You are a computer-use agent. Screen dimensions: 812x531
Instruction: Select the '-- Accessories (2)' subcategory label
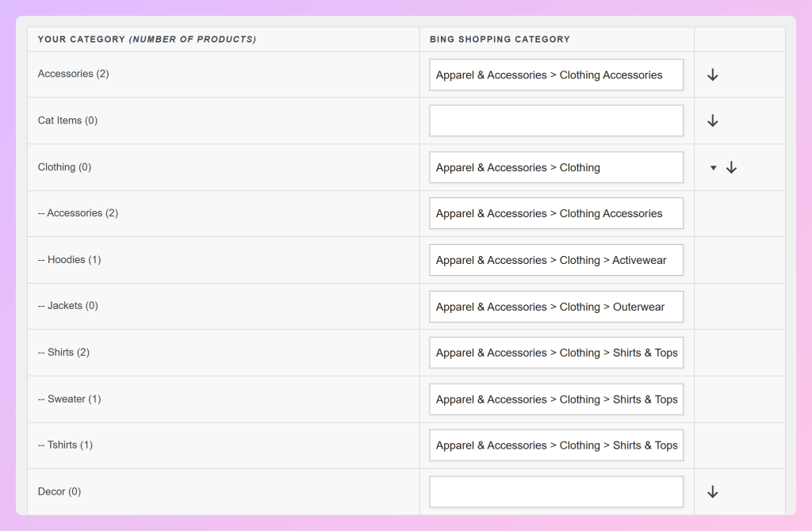pyautogui.click(x=78, y=212)
